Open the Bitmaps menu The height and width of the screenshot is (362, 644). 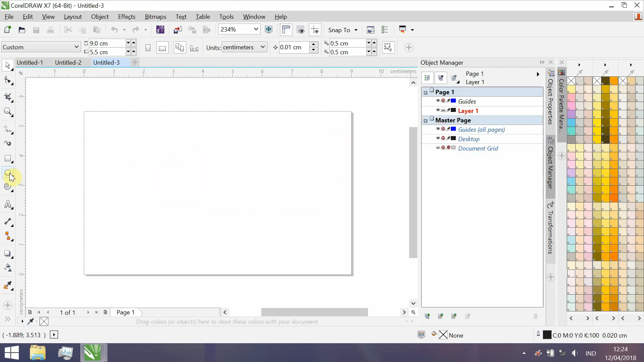click(x=155, y=17)
